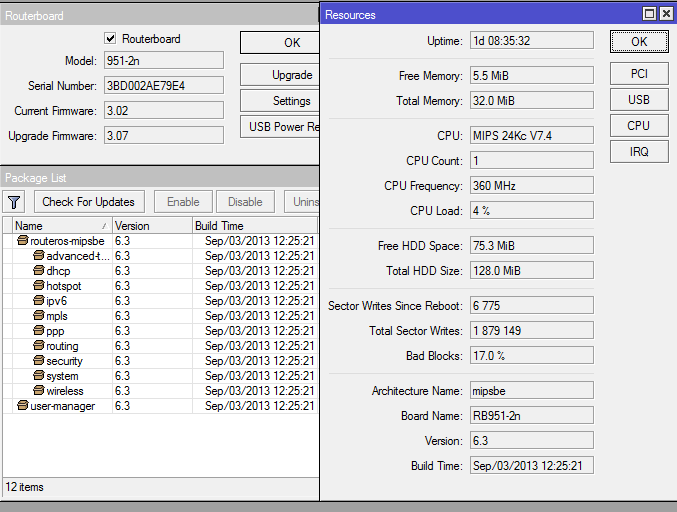Click the routeros-mipsbe package icon
This screenshot has width=677, height=512.
tap(23, 240)
